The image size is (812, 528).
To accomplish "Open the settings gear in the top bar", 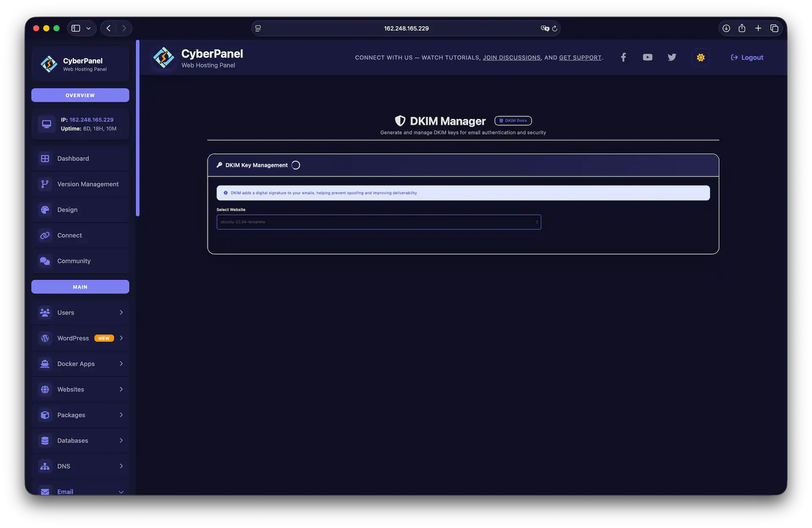I will point(700,57).
